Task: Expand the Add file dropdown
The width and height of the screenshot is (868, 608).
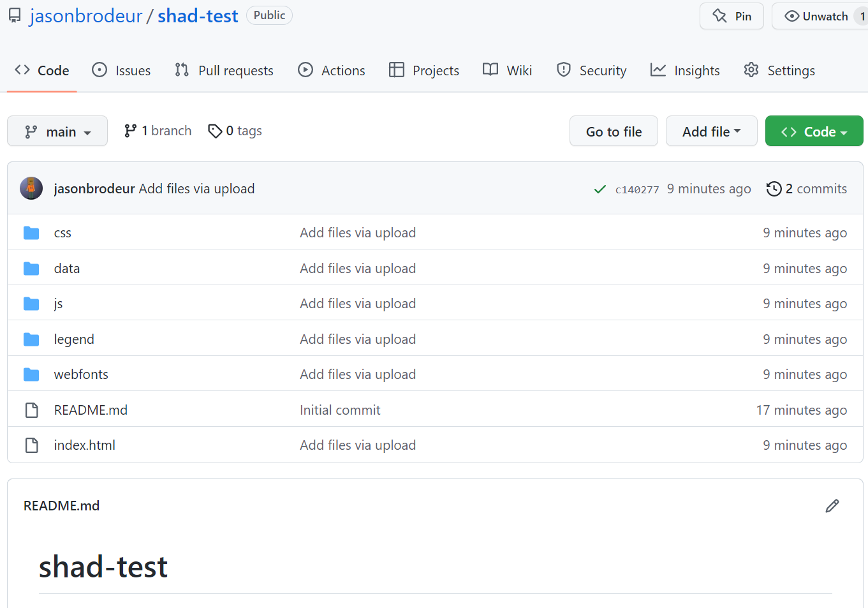Action: [712, 131]
